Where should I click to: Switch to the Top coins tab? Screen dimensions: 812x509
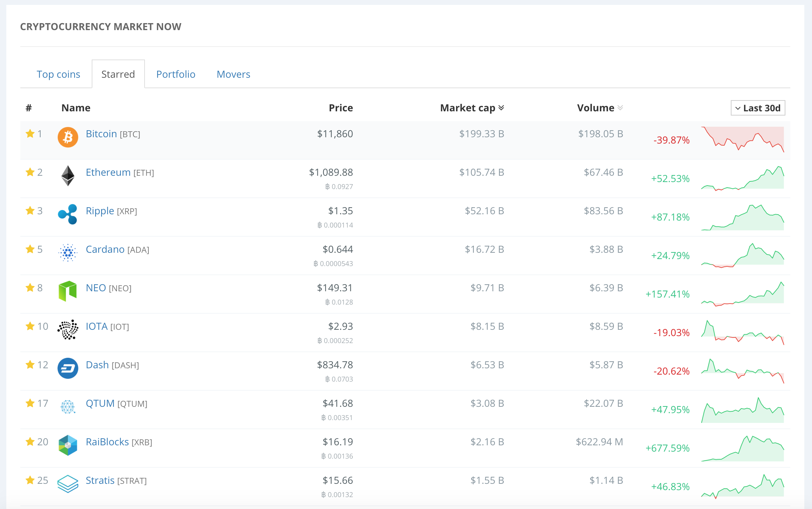click(58, 74)
